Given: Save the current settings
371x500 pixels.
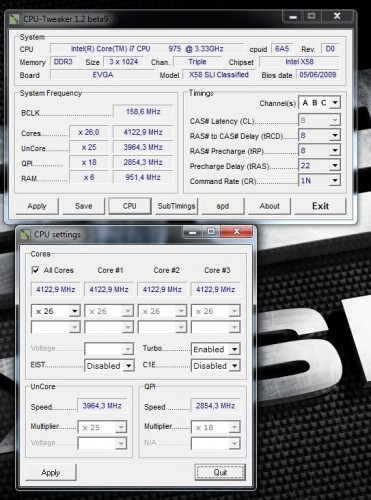Looking at the screenshot, I should 83,206.
